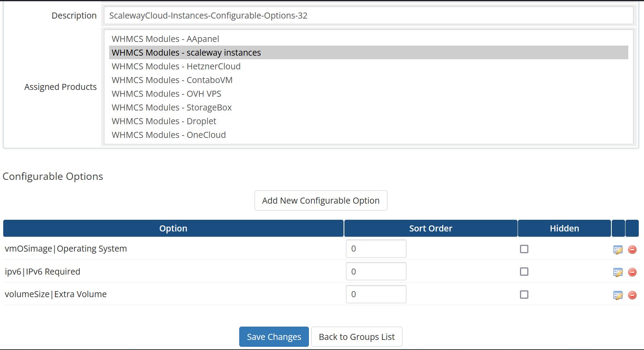Viewport: 644px width, 350px height.
Task: Edit the ipv6 IPv6 Required option
Action: click(618, 272)
